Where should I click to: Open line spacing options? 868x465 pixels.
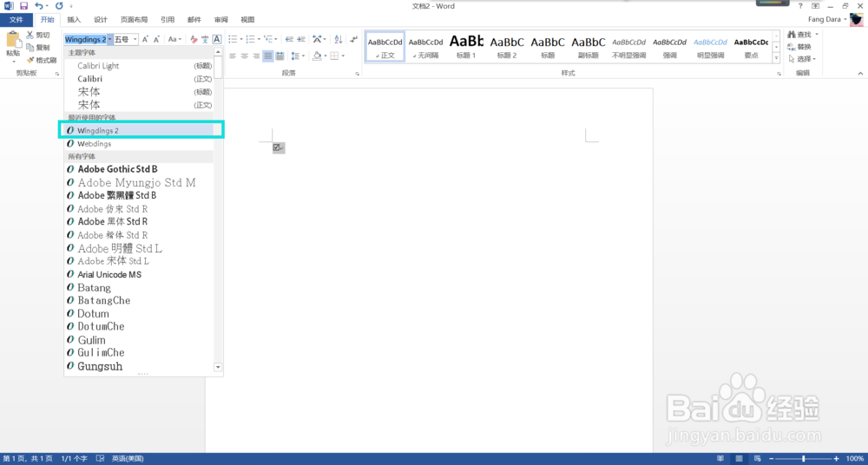pyautogui.click(x=298, y=56)
